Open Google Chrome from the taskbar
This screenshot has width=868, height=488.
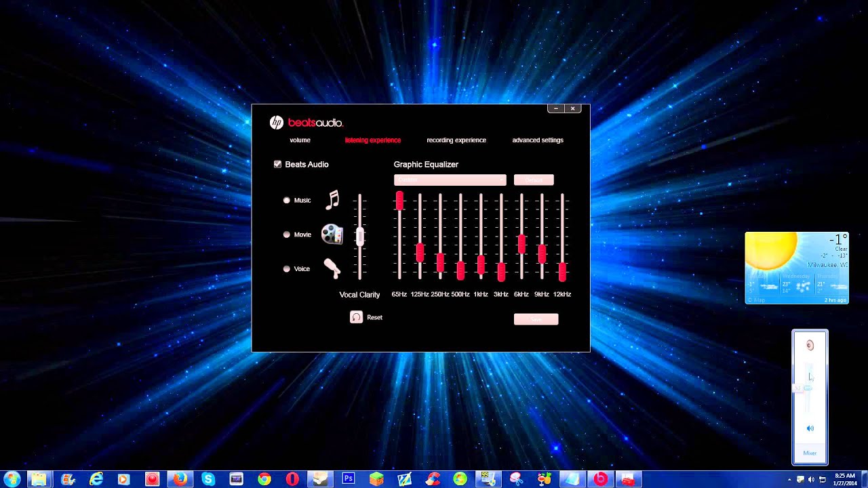tap(264, 479)
